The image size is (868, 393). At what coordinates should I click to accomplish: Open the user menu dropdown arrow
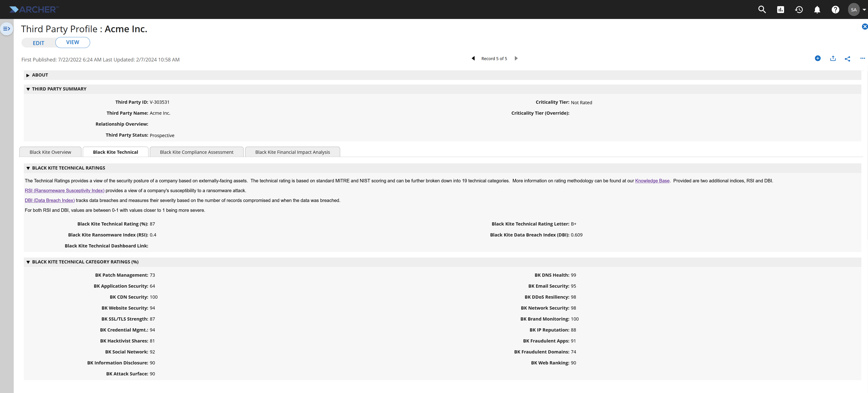[x=864, y=10]
